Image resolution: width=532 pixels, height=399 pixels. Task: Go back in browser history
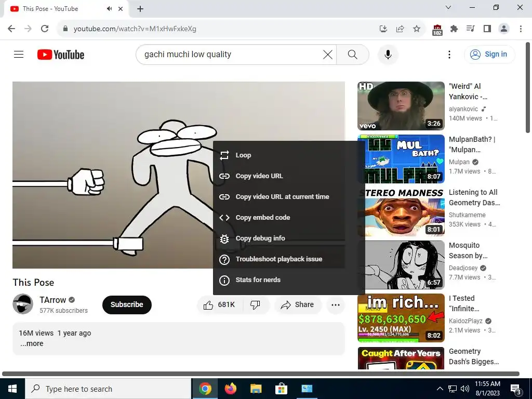11,29
